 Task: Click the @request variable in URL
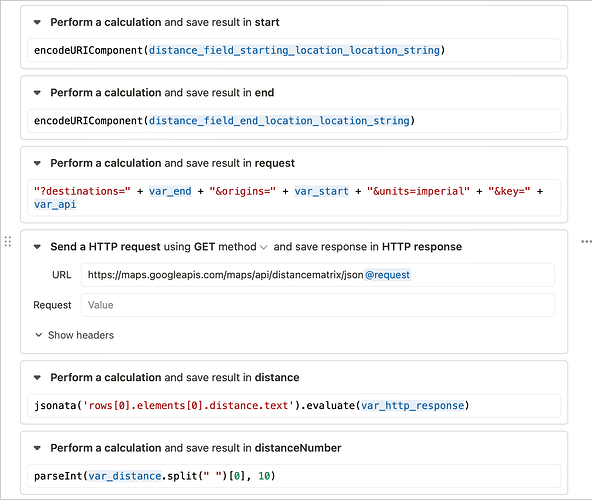pyautogui.click(x=387, y=275)
